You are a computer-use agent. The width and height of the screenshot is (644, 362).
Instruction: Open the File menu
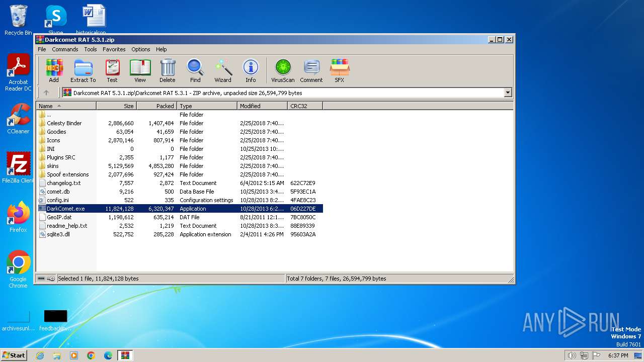(x=42, y=49)
